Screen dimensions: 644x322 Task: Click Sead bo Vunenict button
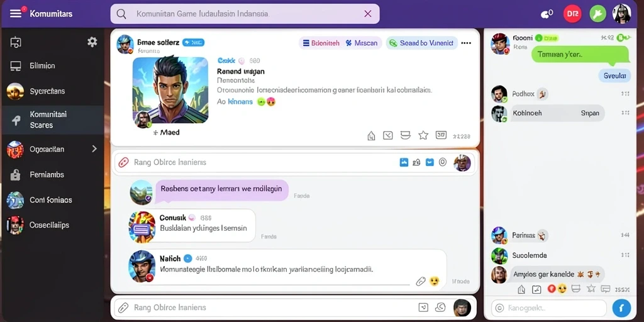(421, 43)
